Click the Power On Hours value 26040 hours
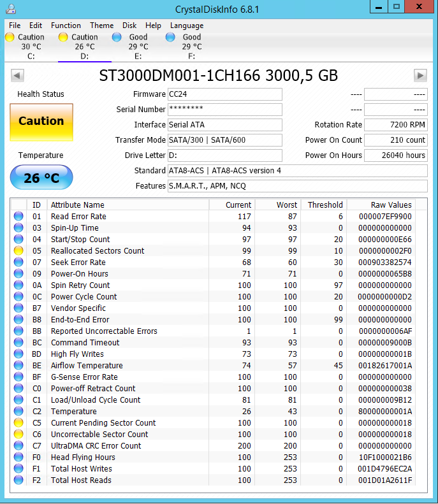438x504 pixels. coord(396,155)
